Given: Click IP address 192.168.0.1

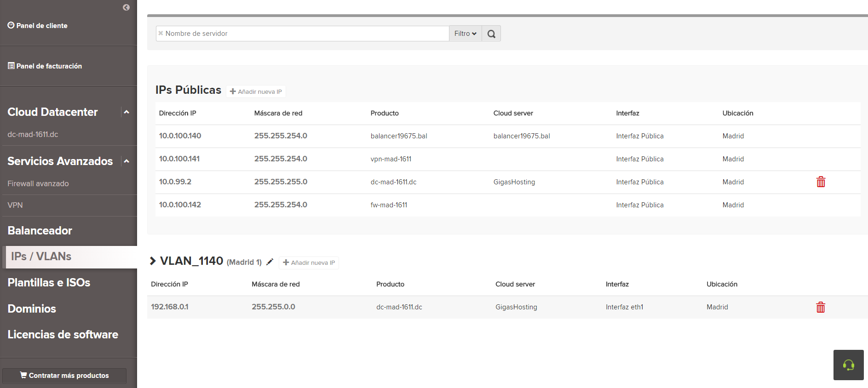Looking at the screenshot, I should [x=170, y=307].
